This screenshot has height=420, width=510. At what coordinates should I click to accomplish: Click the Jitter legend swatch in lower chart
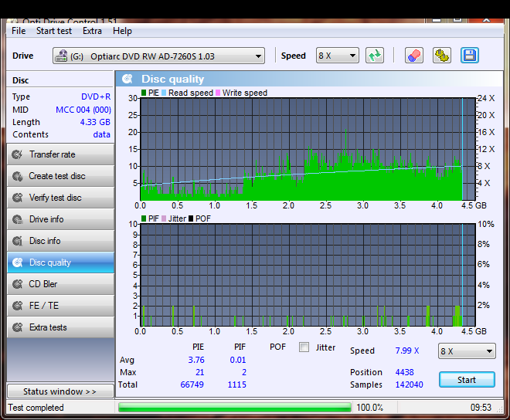tap(164, 218)
